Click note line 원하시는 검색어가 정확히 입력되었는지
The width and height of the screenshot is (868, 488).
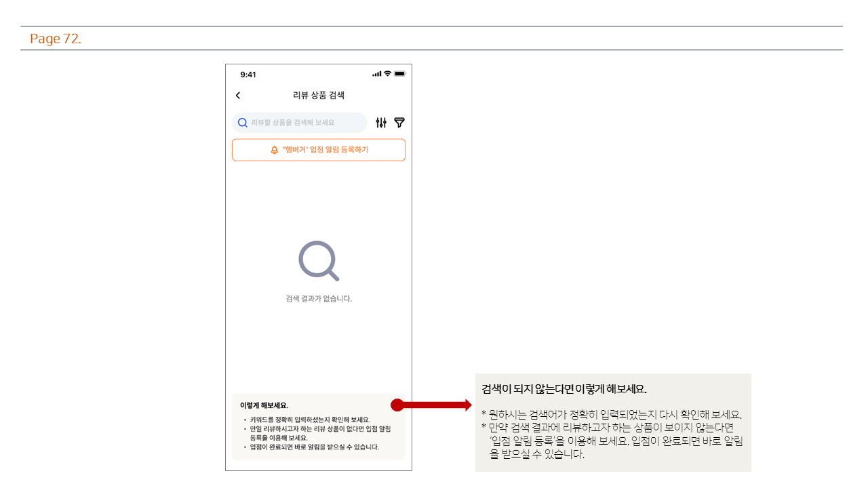click(612, 415)
